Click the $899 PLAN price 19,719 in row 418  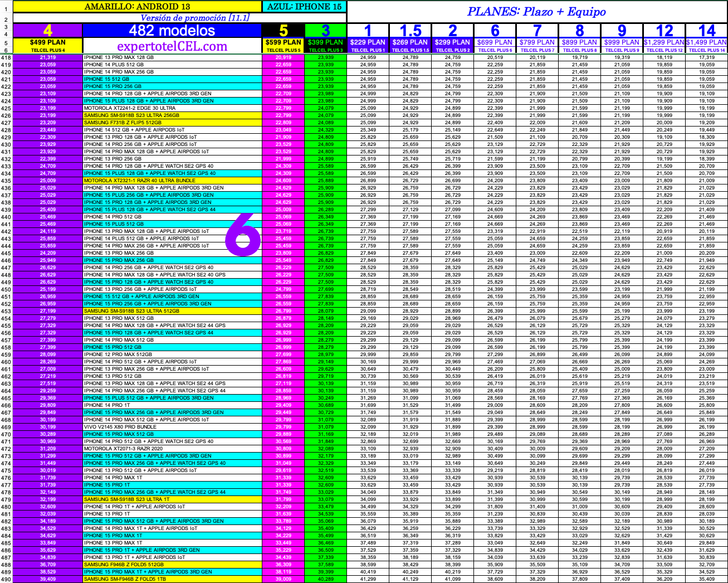click(x=580, y=57)
